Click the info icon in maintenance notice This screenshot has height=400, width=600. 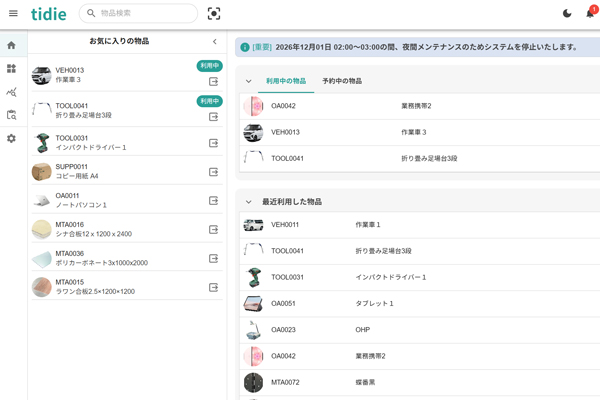pyautogui.click(x=245, y=47)
